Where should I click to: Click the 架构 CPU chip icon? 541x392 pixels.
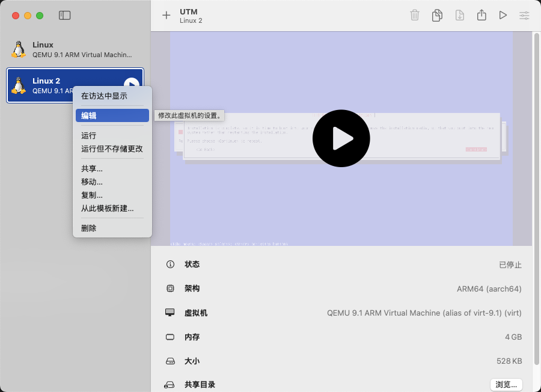(x=170, y=288)
